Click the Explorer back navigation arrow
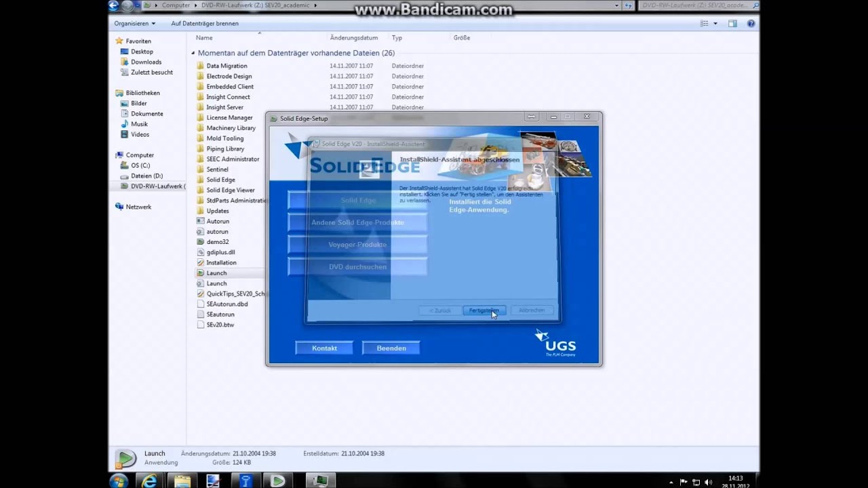The height and width of the screenshot is (488, 868). (x=113, y=6)
